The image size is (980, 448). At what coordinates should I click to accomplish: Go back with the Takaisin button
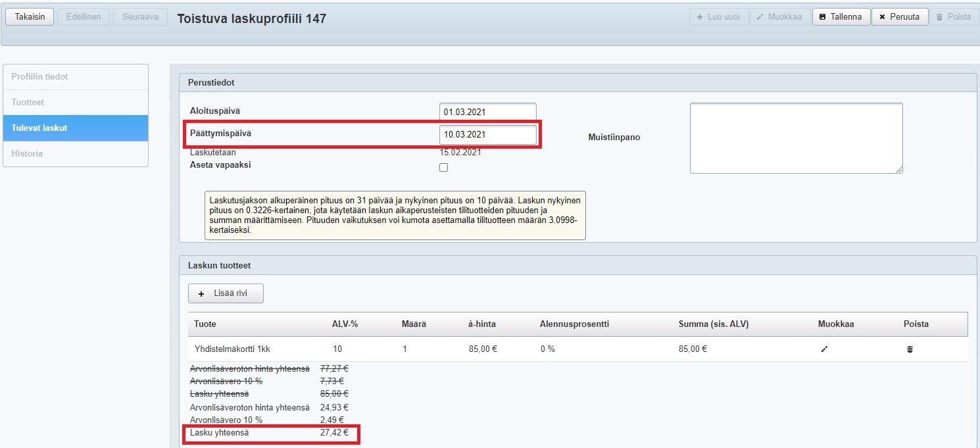coord(30,17)
